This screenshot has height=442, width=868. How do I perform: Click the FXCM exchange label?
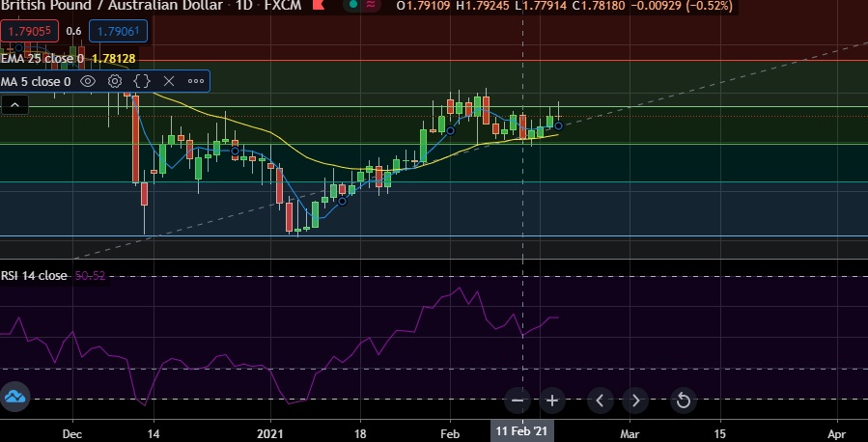(x=283, y=6)
